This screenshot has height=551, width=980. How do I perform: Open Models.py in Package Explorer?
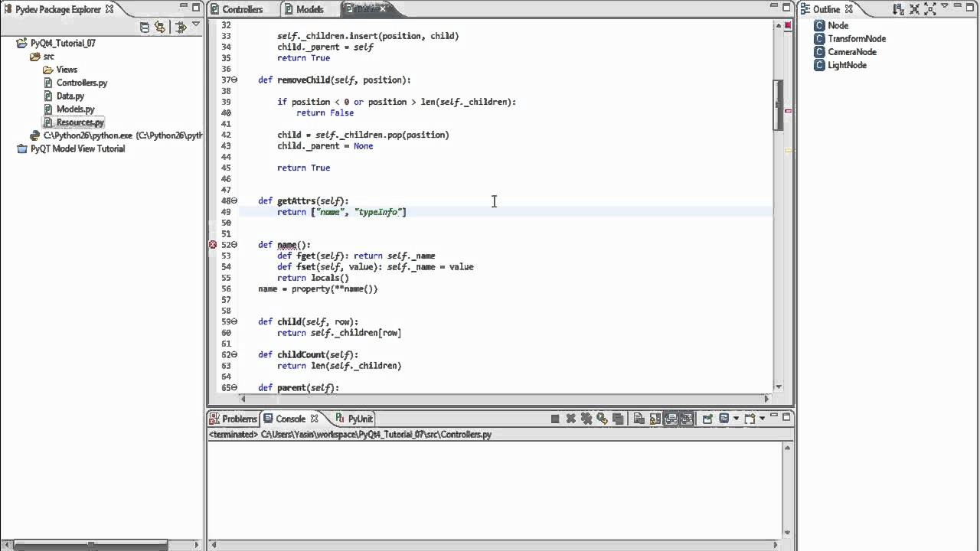[x=75, y=109]
